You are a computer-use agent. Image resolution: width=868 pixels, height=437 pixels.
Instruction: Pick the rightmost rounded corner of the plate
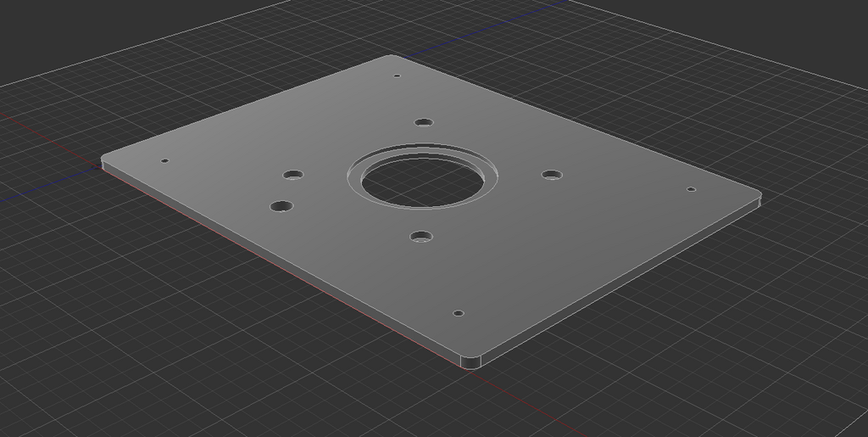tap(758, 200)
